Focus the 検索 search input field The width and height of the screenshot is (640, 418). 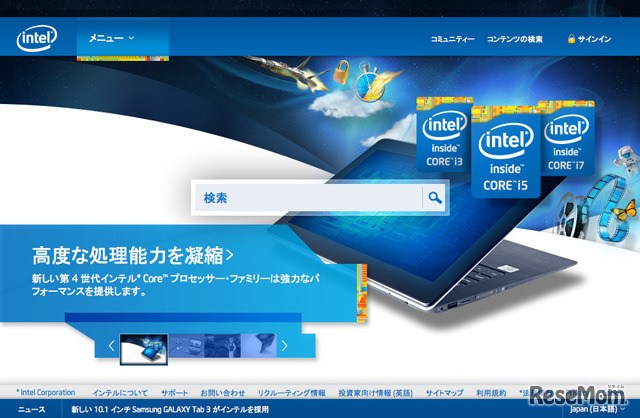coord(309,198)
